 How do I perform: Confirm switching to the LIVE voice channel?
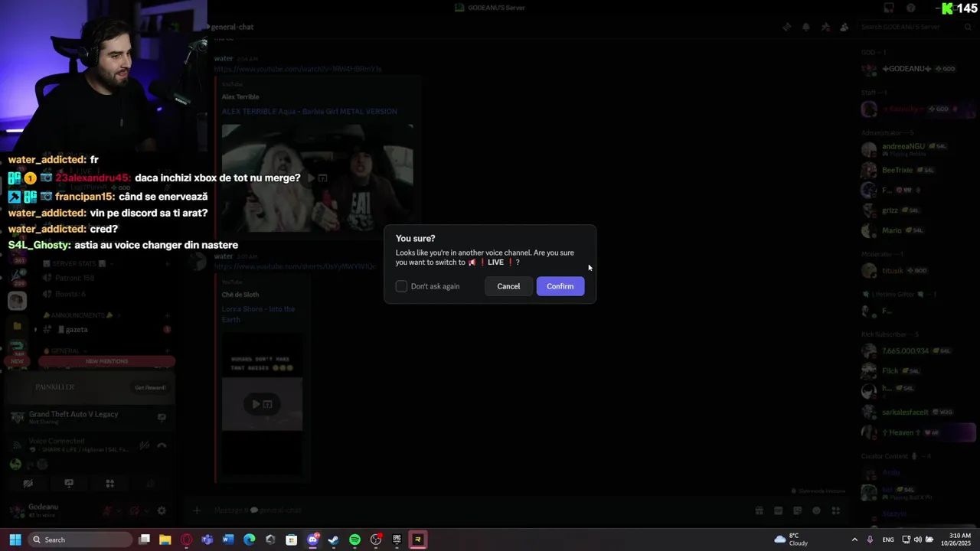560,286
